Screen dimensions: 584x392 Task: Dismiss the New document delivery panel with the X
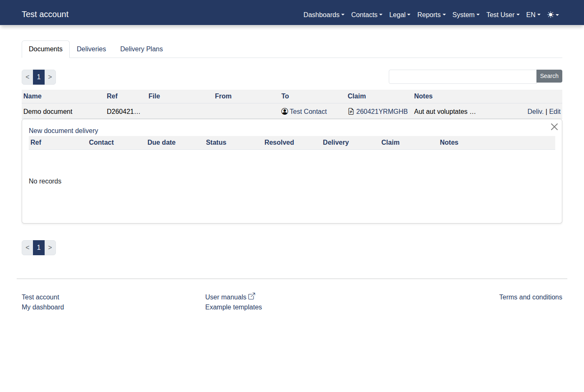[554, 127]
